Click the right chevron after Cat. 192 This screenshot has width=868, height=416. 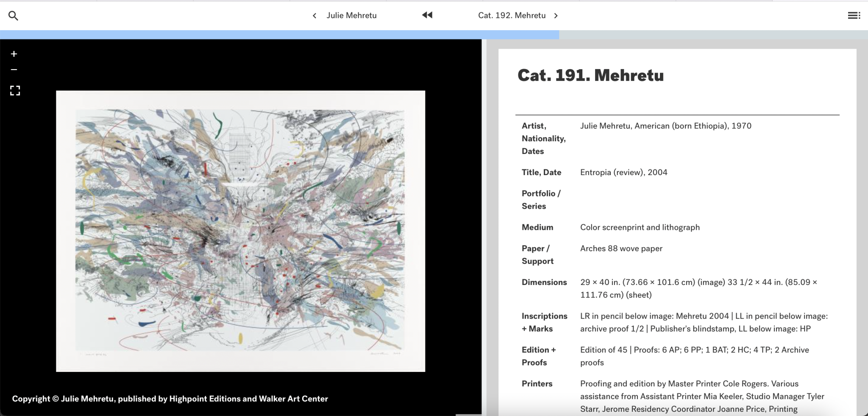click(556, 16)
